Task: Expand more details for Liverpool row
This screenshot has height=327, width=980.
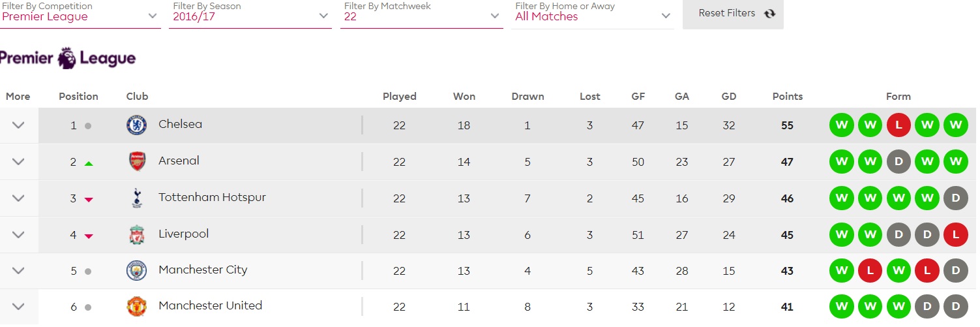Action: coord(18,234)
